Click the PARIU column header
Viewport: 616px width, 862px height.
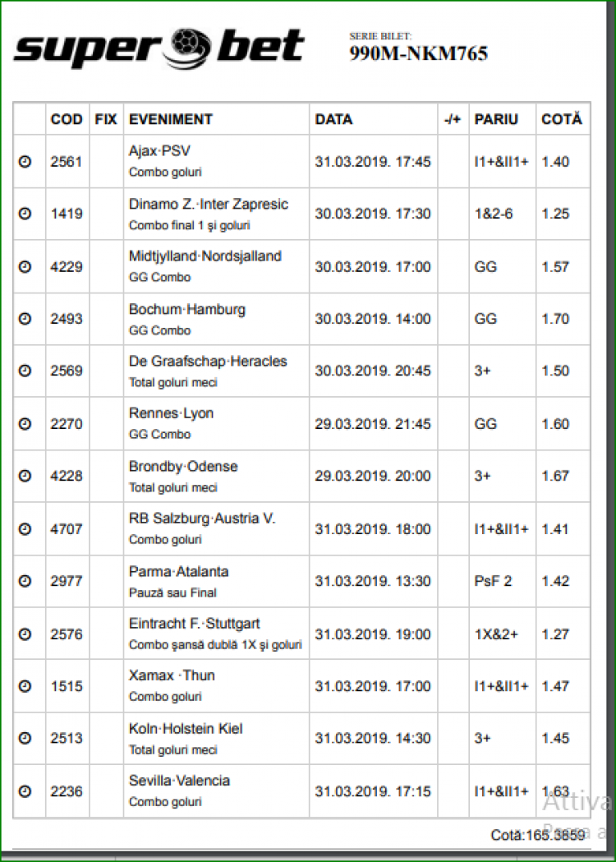click(496, 119)
